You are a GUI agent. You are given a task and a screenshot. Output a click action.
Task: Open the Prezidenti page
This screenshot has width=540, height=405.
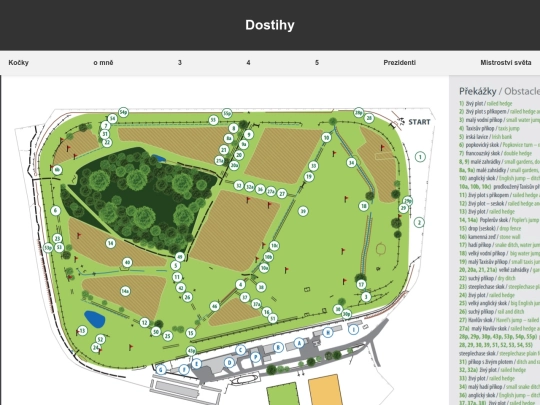tap(399, 63)
